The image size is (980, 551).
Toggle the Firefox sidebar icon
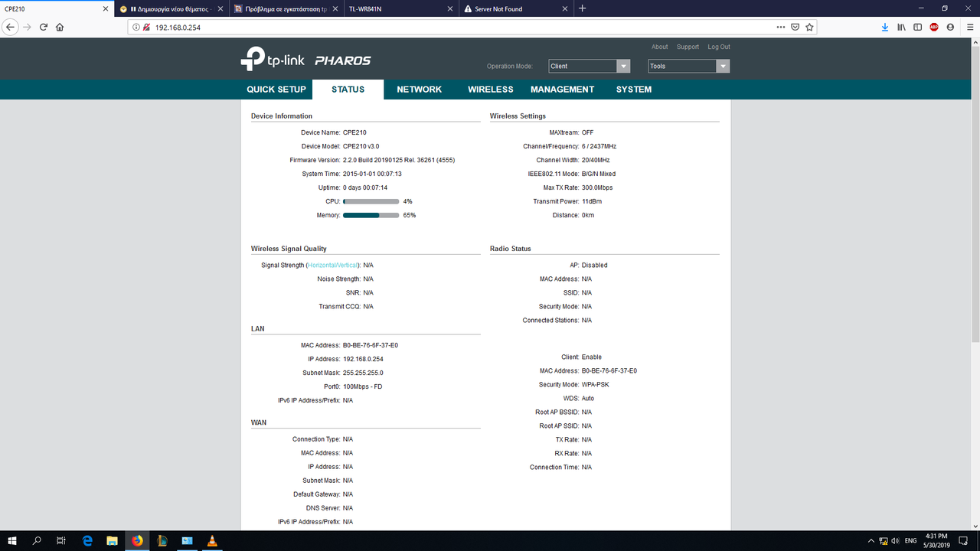click(x=918, y=27)
